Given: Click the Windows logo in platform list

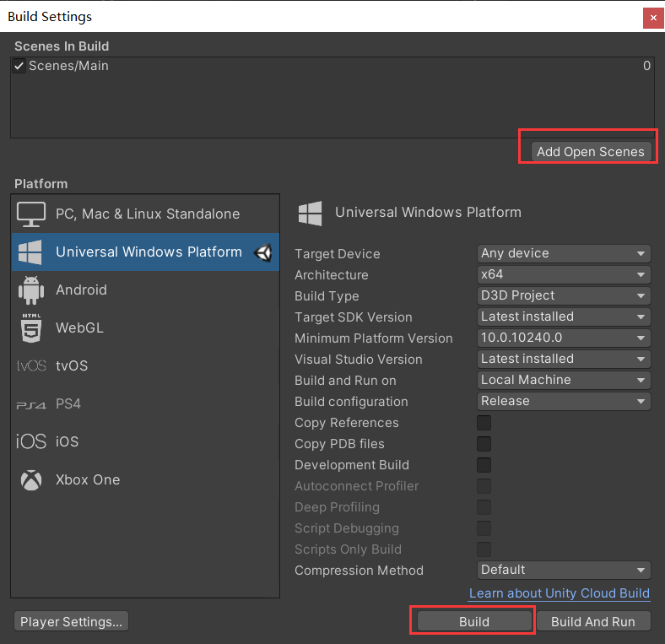Looking at the screenshot, I should [x=30, y=252].
